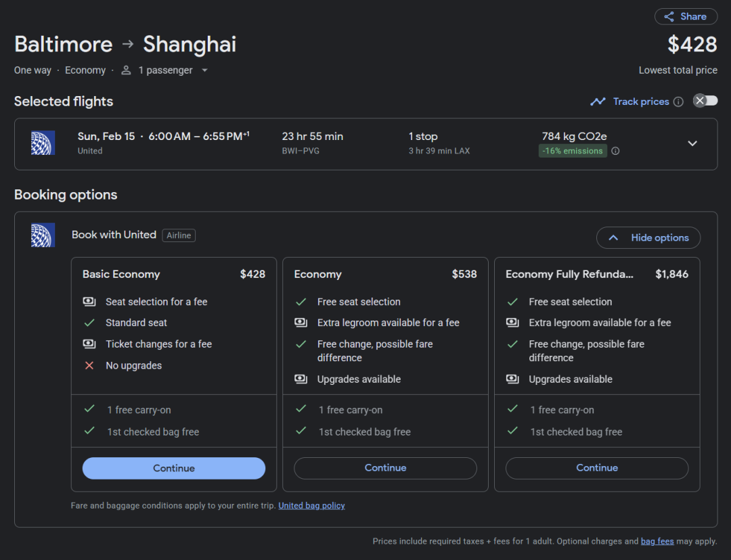Click the passenger person icon
The width and height of the screenshot is (731, 560).
pyautogui.click(x=126, y=70)
